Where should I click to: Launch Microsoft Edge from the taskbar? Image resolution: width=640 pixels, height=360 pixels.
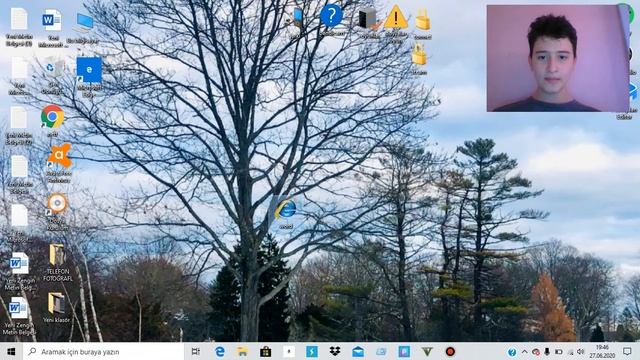click(220, 351)
